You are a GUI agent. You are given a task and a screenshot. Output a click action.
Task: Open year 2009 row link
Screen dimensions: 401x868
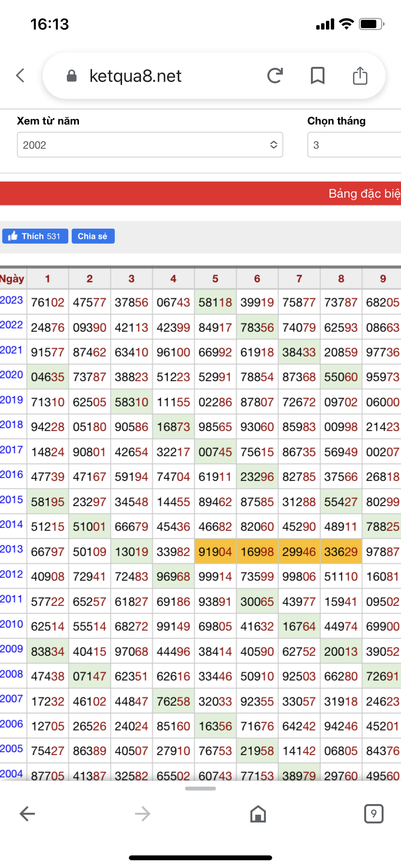[12, 649]
